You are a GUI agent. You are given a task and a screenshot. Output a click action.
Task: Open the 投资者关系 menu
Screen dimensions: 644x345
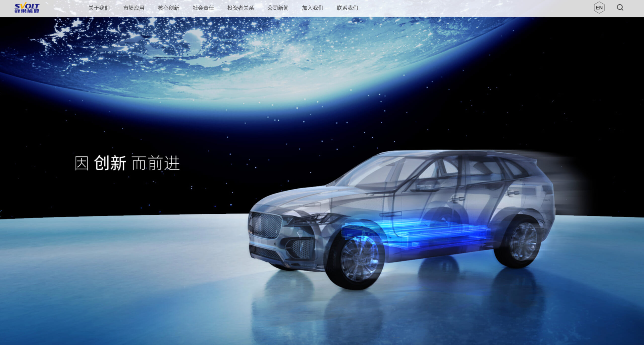point(241,8)
